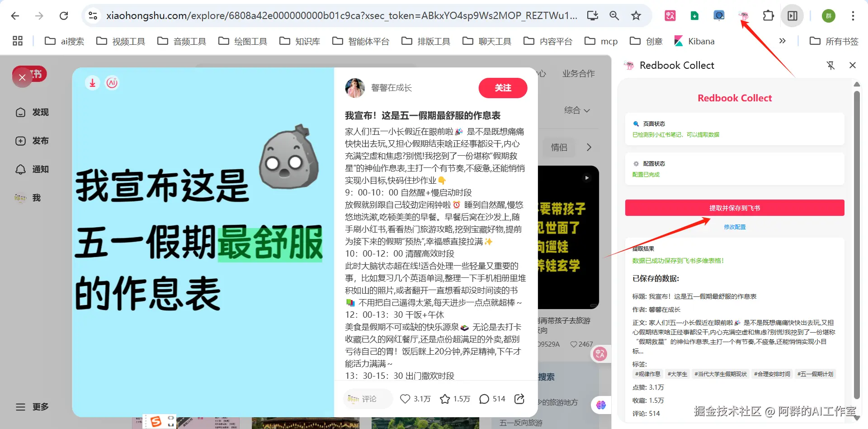Click the download icon on the note image
The image size is (868, 429).
pos(92,83)
